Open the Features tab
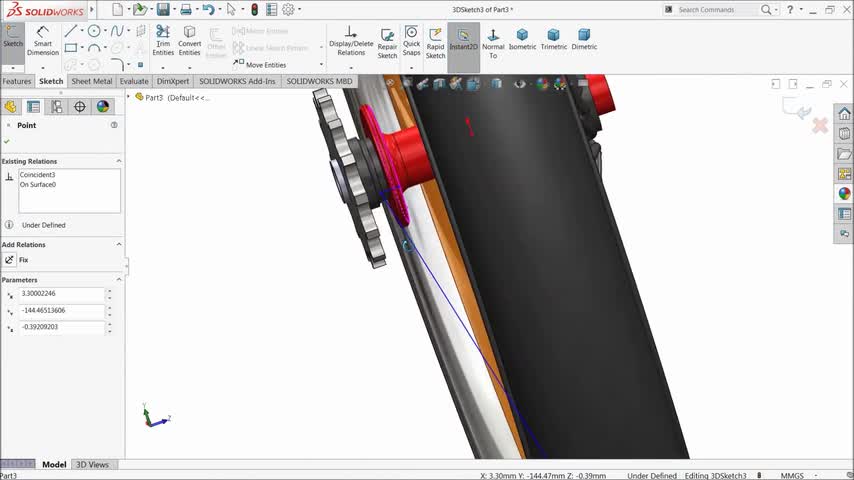Screen dimensions: 854x480 17,81
